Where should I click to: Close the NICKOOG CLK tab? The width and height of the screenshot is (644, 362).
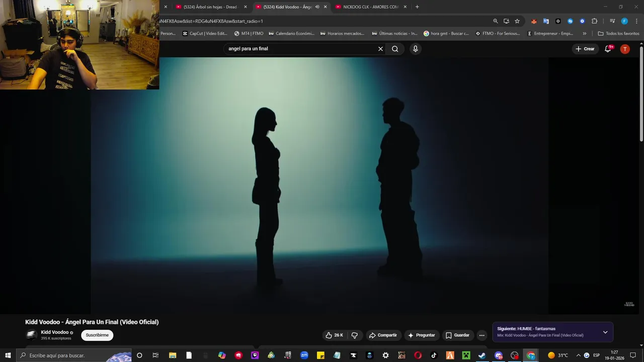click(x=405, y=7)
